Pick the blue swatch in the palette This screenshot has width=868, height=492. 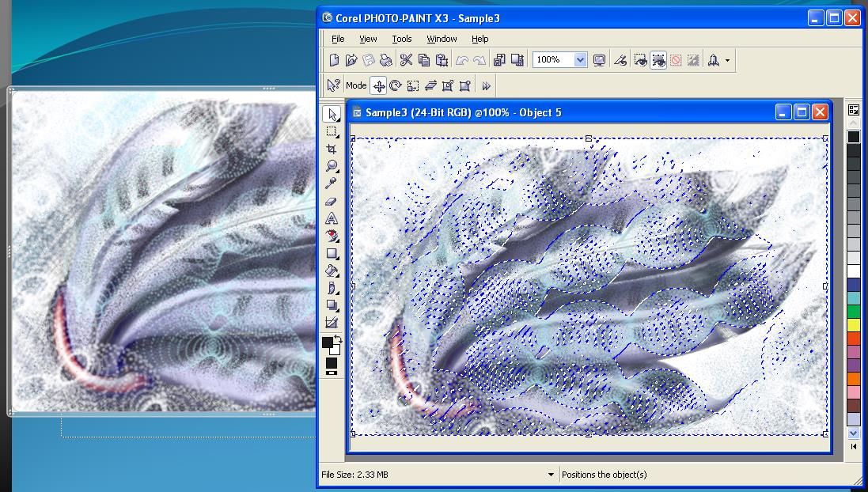(854, 285)
